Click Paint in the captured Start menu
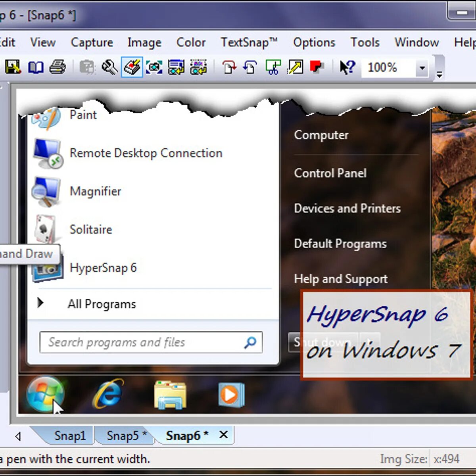 tap(83, 115)
